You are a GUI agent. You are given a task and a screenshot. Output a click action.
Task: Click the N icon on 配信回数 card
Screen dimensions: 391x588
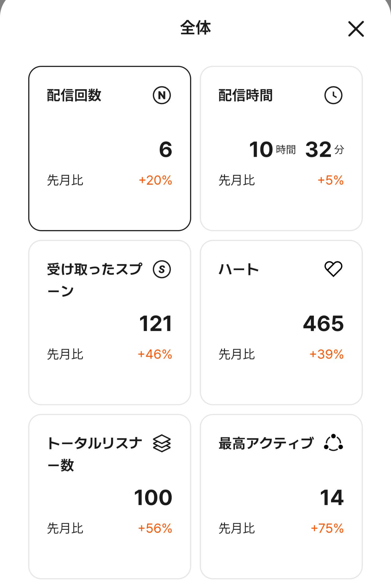(x=162, y=95)
